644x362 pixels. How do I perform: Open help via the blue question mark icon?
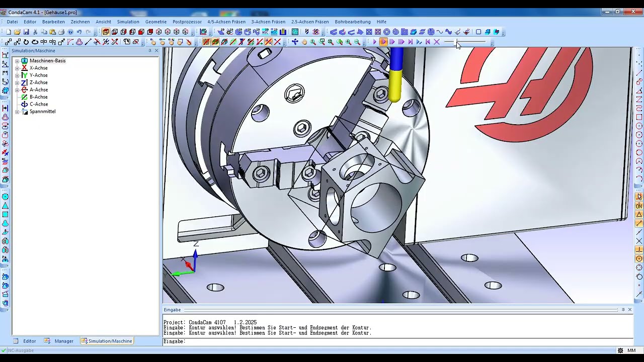[70, 32]
